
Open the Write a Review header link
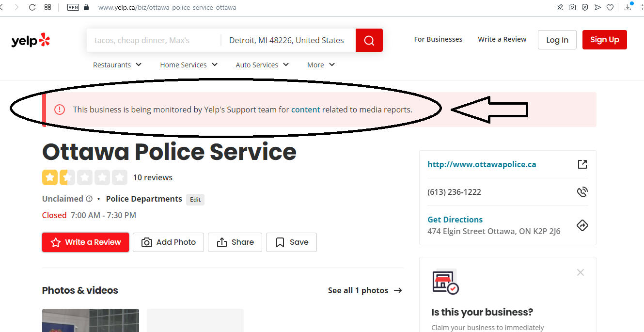click(502, 39)
